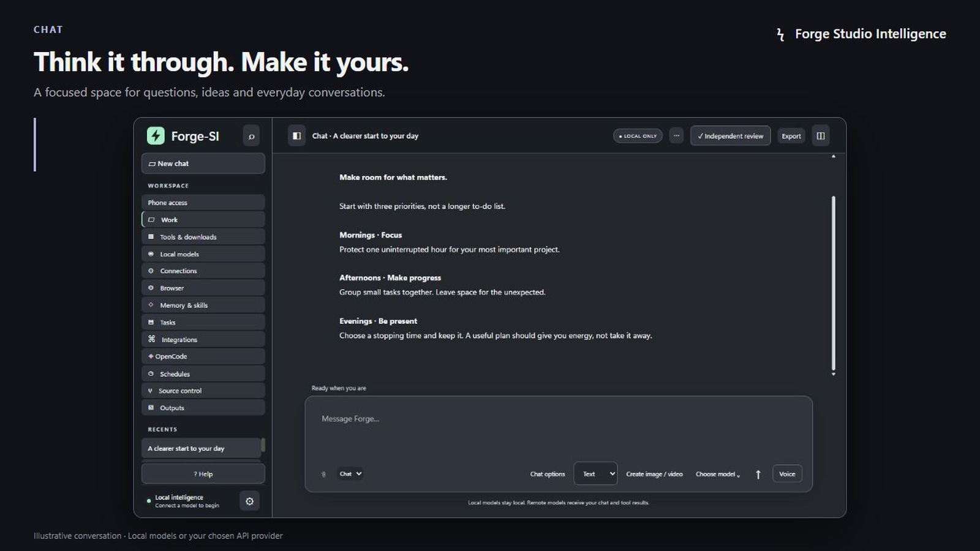
Task: Expand the Text output type dropdown
Action: (x=595, y=474)
